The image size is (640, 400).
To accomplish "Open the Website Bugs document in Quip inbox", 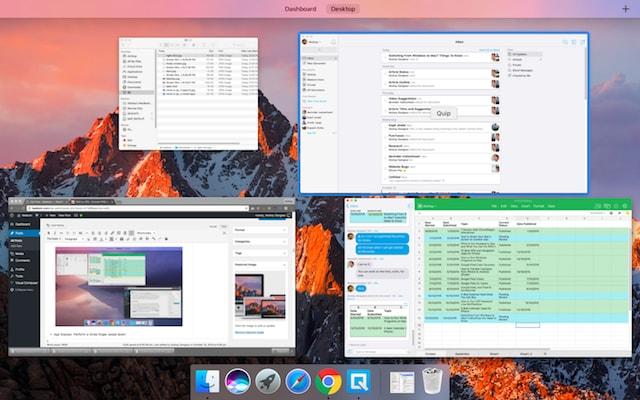I will 399,167.
